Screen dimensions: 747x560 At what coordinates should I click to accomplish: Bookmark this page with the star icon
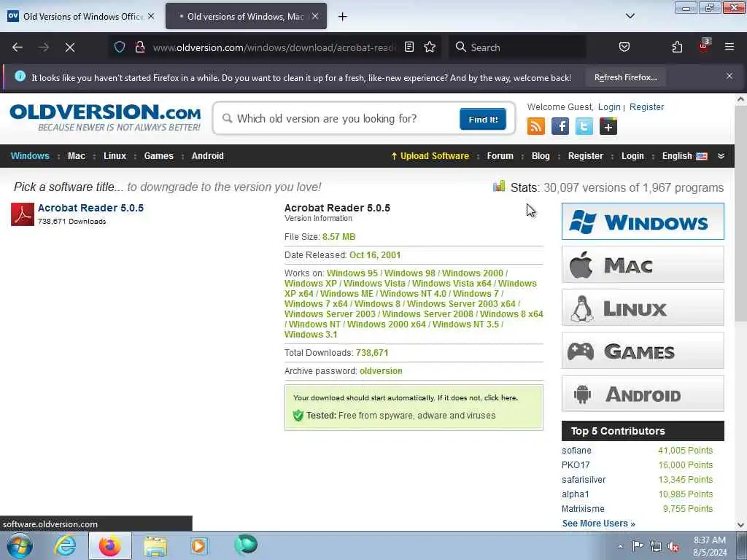[430, 47]
